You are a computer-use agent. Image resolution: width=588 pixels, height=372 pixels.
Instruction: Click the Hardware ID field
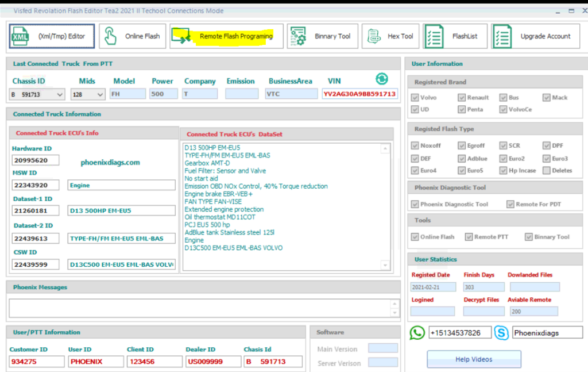click(35, 160)
